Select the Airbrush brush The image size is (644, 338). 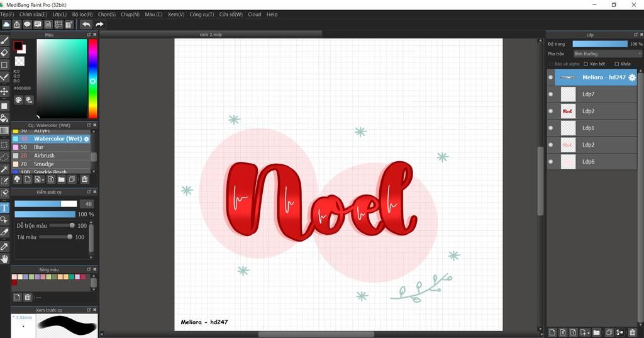pyautogui.click(x=51, y=156)
